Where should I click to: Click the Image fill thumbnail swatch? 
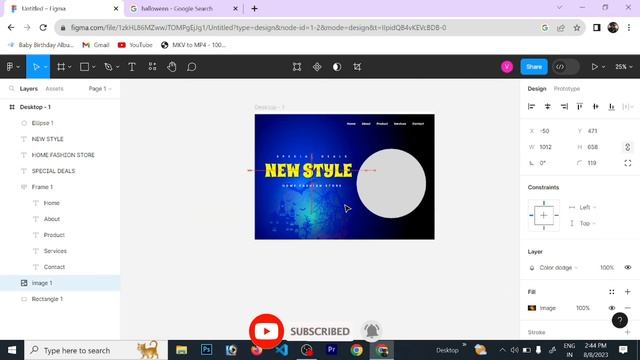pyautogui.click(x=532, y=308)
